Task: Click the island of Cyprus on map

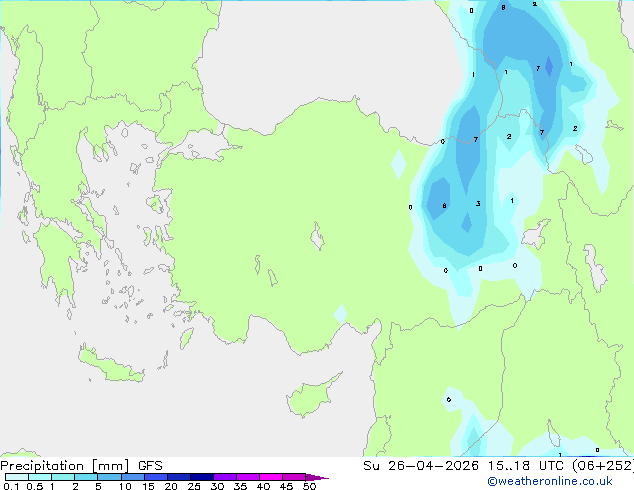Action: [309, 396]
